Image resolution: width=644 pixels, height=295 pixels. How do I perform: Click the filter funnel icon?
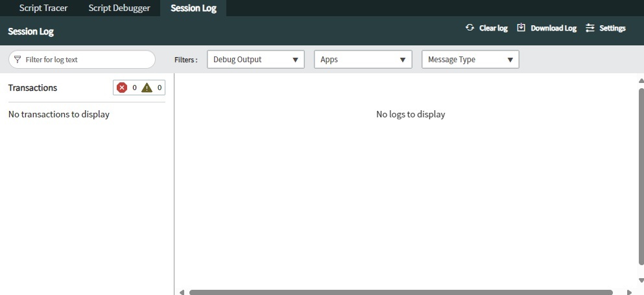click(18, 60)
